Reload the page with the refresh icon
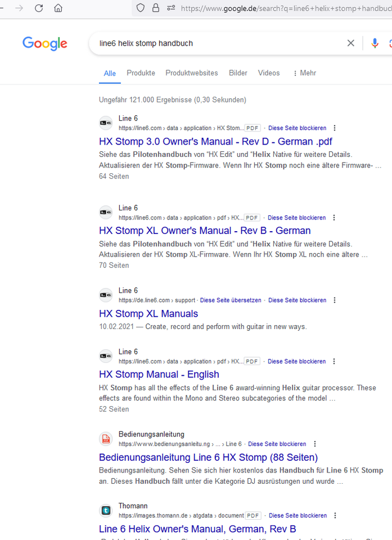 pos(39,8)
